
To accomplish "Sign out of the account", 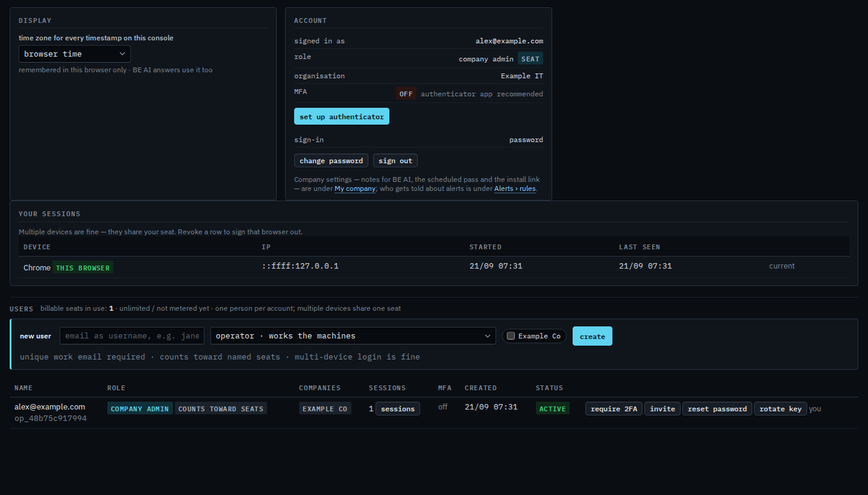I will tap(395, 161).
